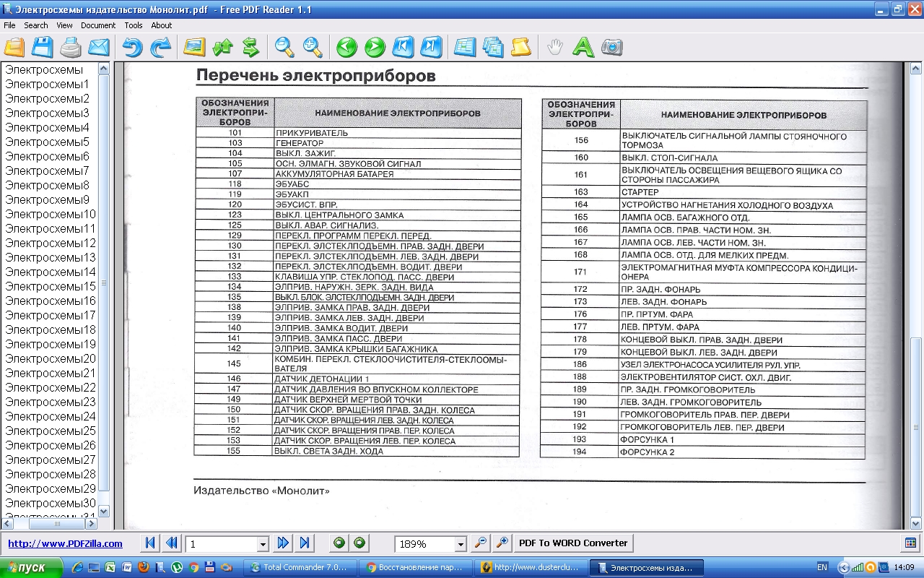Click the PDF To WORD Converter button

coord(574,543)
